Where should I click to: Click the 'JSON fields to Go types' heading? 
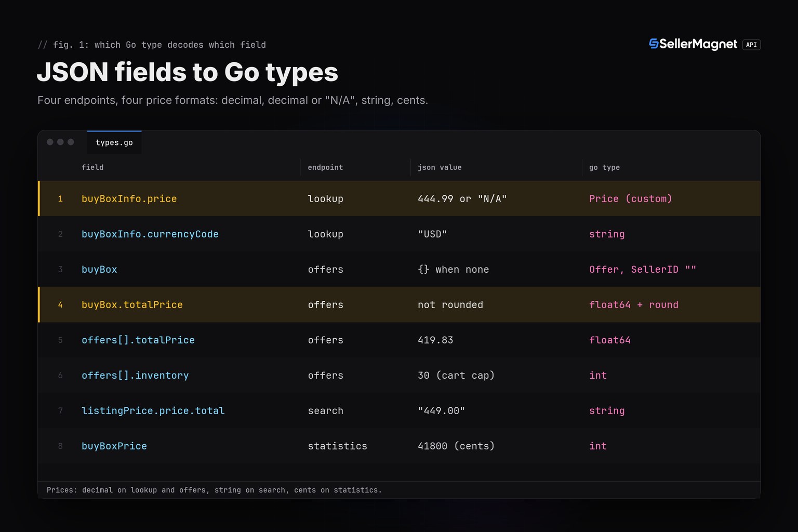pos(188,72)
